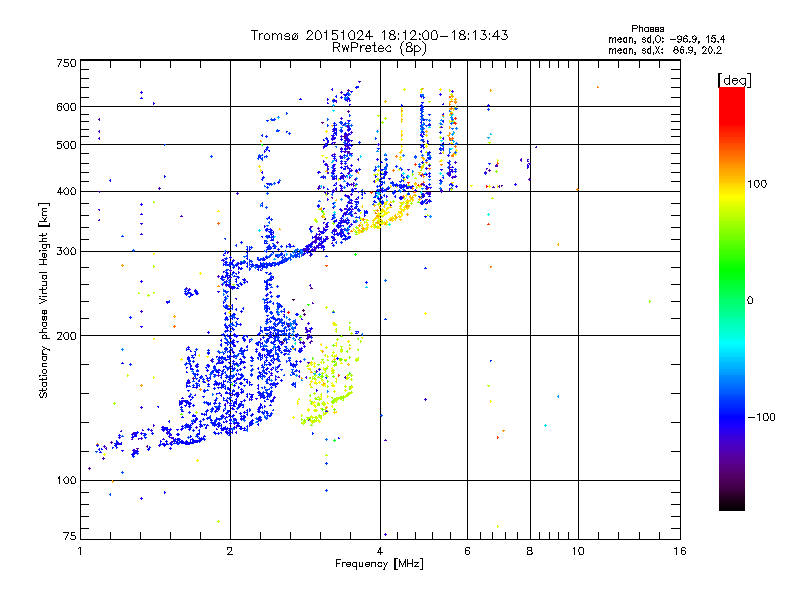Click the x-axis tick label '4'
Viewport: 800px width, 600px height.
click(380, 551)
